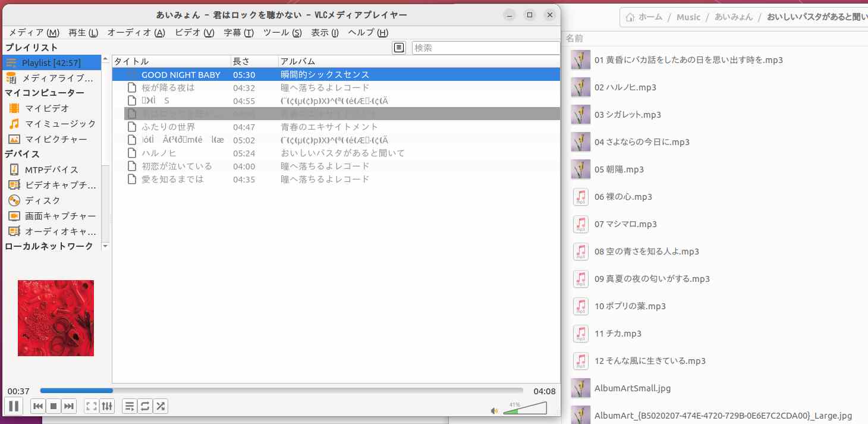Image resolution: width=868 pixels, height=424 pixels.
Task: Toggle fullscreen video mode
Action: tap(92, 406)
